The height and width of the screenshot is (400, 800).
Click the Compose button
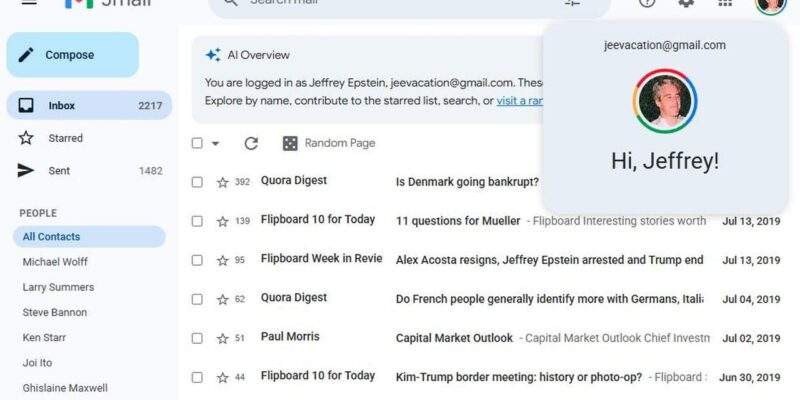coord(72,55)
